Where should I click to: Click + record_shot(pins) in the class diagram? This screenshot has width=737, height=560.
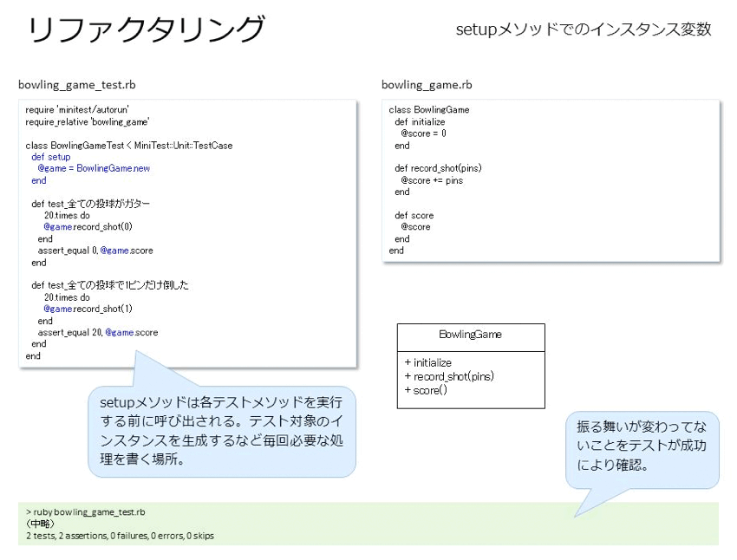click(449, 376)
